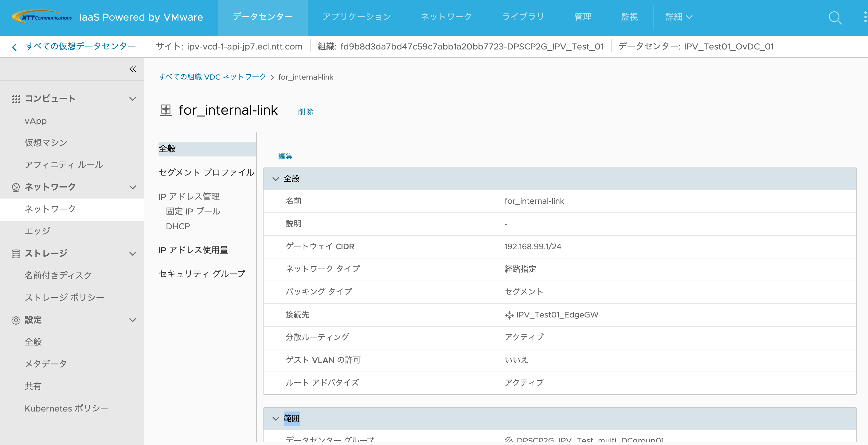Screen dimensions: 868x445
Task: Click the ストレージ database icon
Action: click(16, 253)
